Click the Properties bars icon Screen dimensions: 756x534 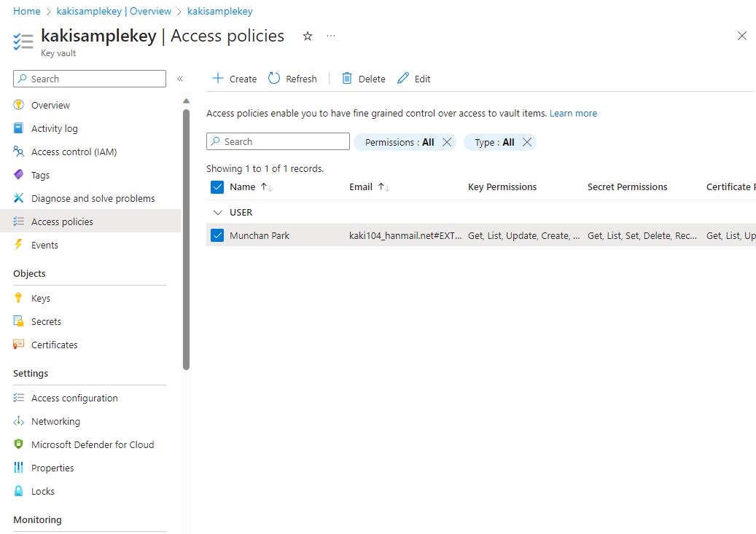18,468
